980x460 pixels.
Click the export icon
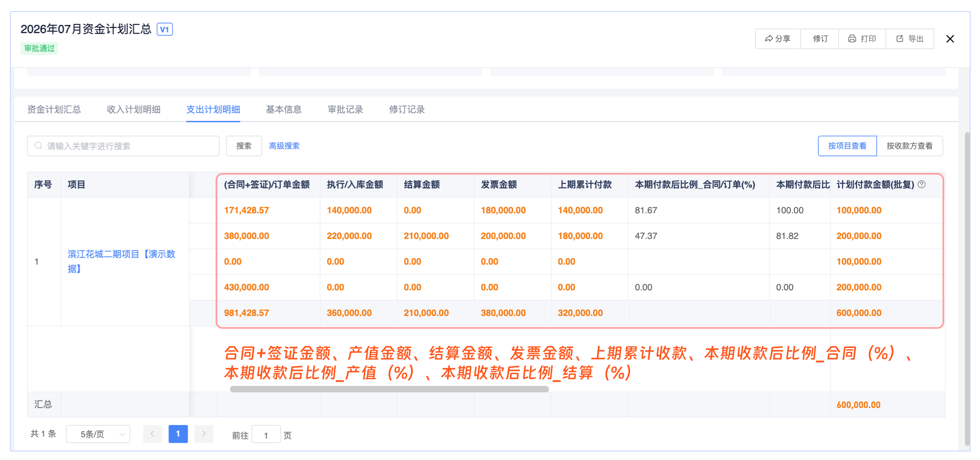[x=900, y=39]
